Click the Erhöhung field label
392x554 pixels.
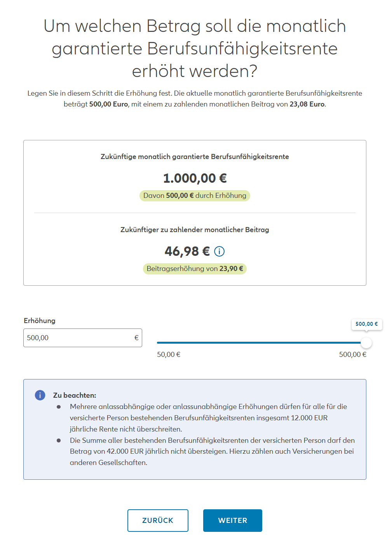tap(40, 321)
